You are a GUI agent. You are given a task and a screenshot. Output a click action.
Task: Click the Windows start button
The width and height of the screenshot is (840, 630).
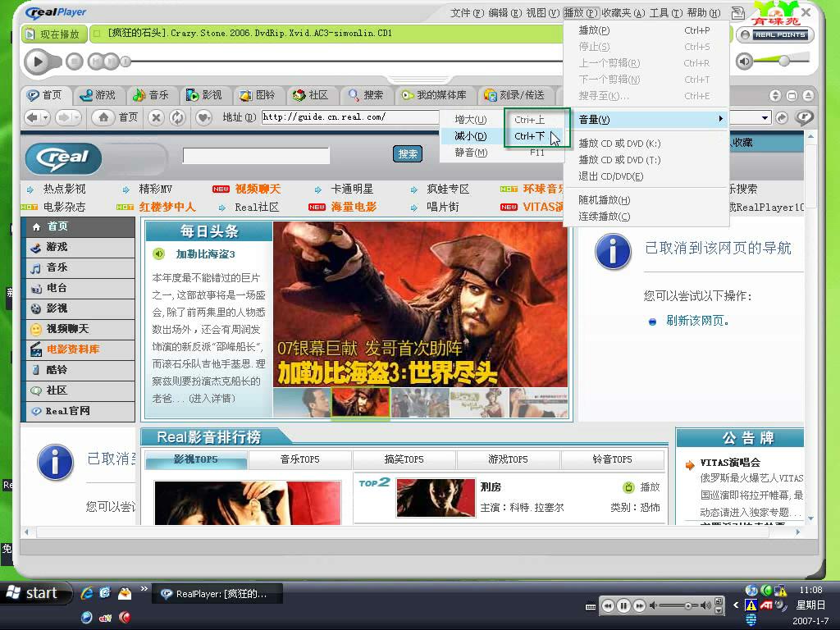tap(36, 593)
